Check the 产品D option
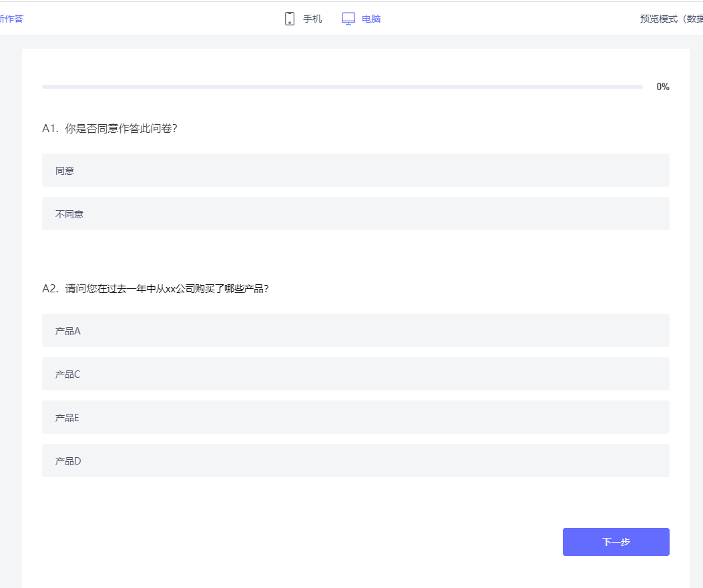 tap(355, 461)
